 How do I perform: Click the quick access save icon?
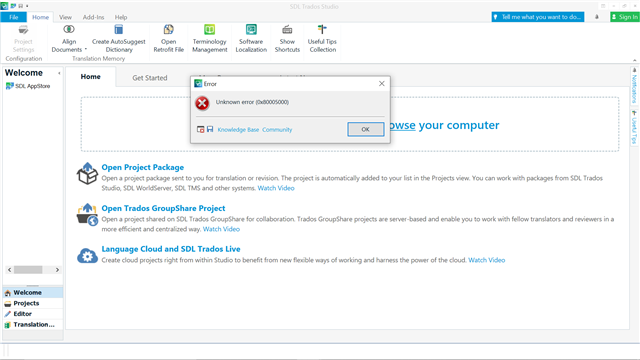coord(20,6)
